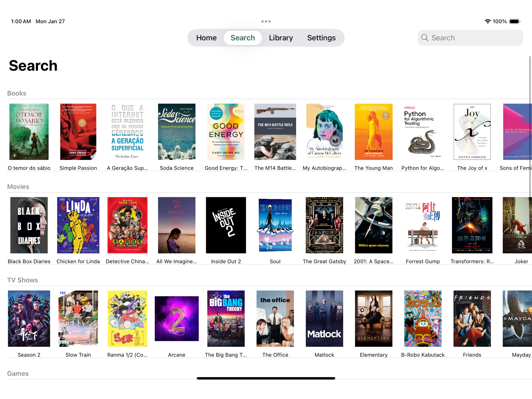Open The Great Gatsby movie poster
This screenshot has height=399, width=532.
point(324,225)
